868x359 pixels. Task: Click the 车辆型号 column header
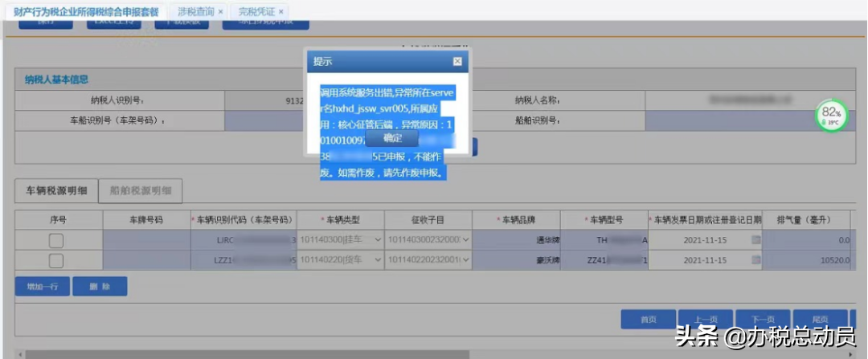point(604,220)
